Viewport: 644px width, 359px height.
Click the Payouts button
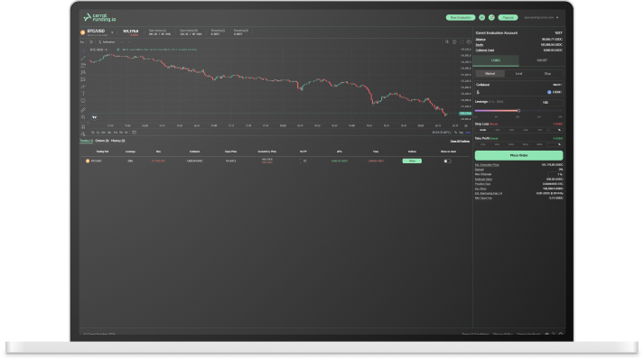pos(508,18)
